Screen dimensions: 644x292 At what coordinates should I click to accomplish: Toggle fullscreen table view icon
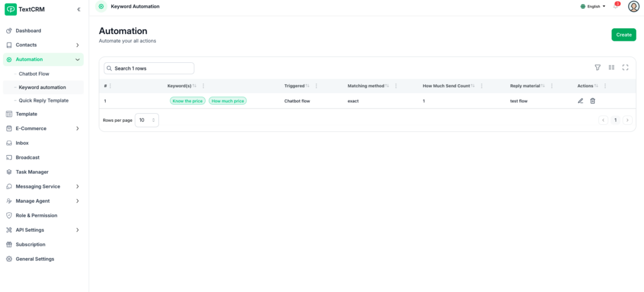click(x=626, y=68)
